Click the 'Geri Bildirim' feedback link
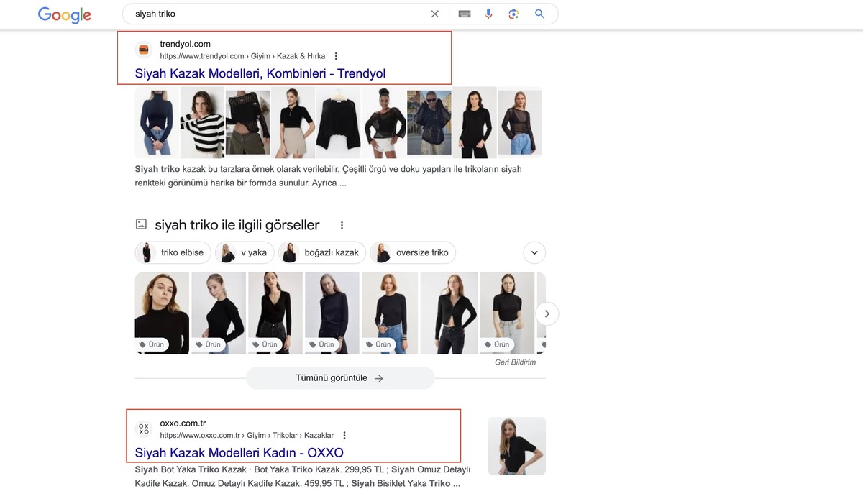Image resolution: width=863 pixels, height=504 pixels. [x=515, y=362]
